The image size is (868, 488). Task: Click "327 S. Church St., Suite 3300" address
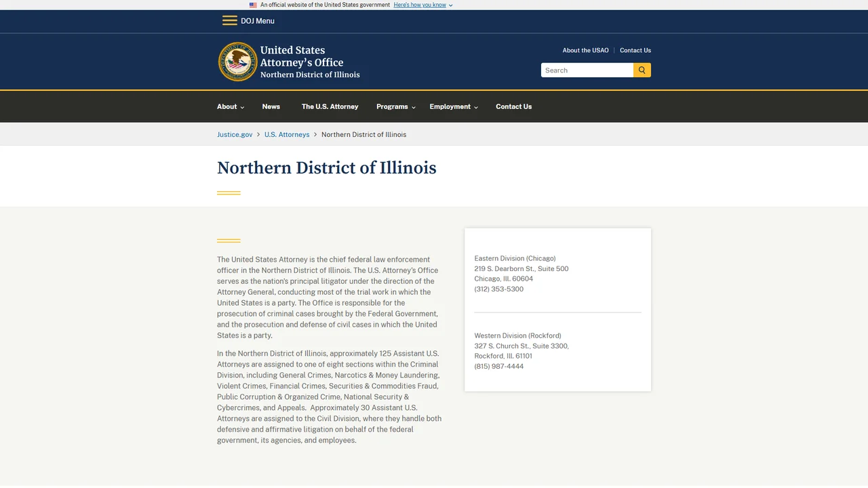(521, 346)
